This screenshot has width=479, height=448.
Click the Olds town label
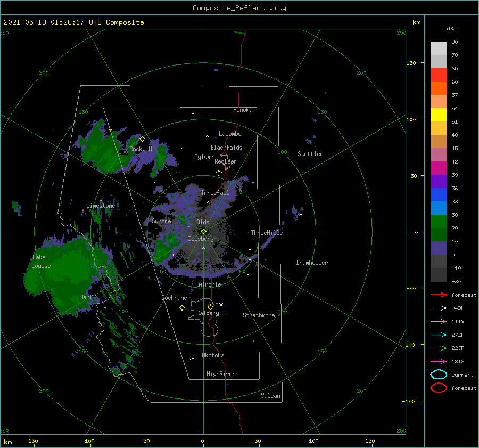click(203, 222)
